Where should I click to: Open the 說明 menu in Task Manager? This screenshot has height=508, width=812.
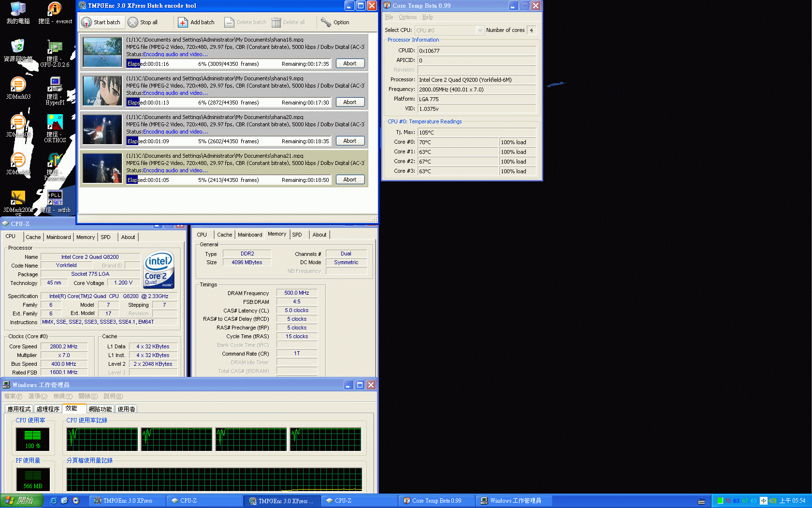tap(113, 396)
